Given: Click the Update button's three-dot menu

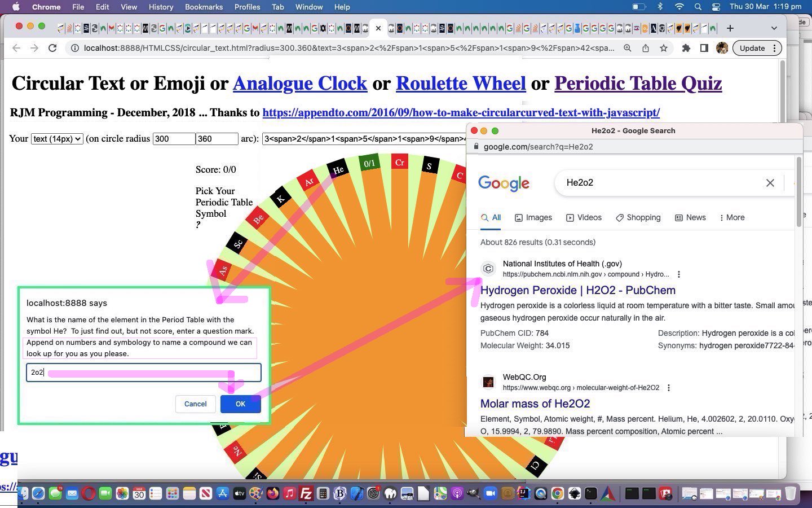Looking at the screenshot, I should pyautogui.click(x=775, y=48).
